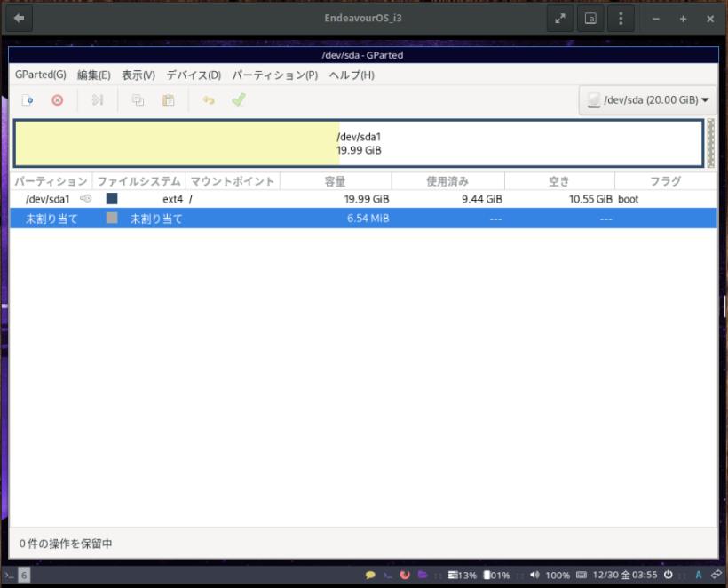Click the resize/move partition toolbar icon
This screenshot has width=728, height=588.
(x=98, y=99)
